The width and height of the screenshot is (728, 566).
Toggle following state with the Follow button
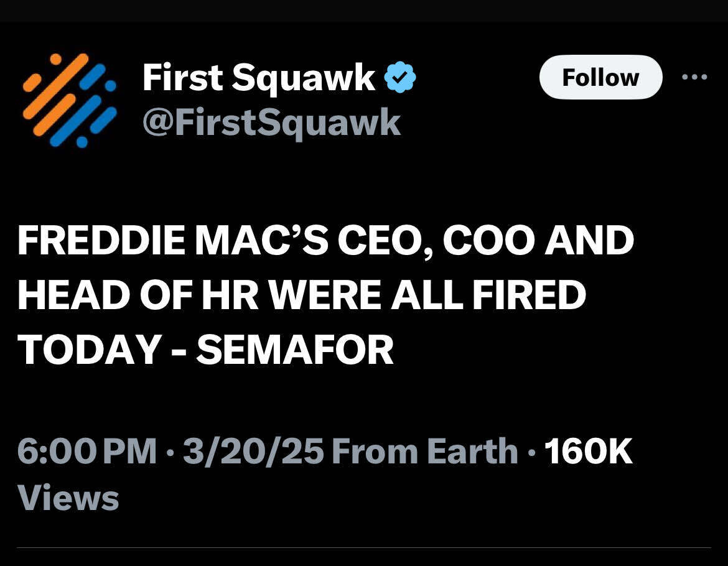(x=600, y=77)
